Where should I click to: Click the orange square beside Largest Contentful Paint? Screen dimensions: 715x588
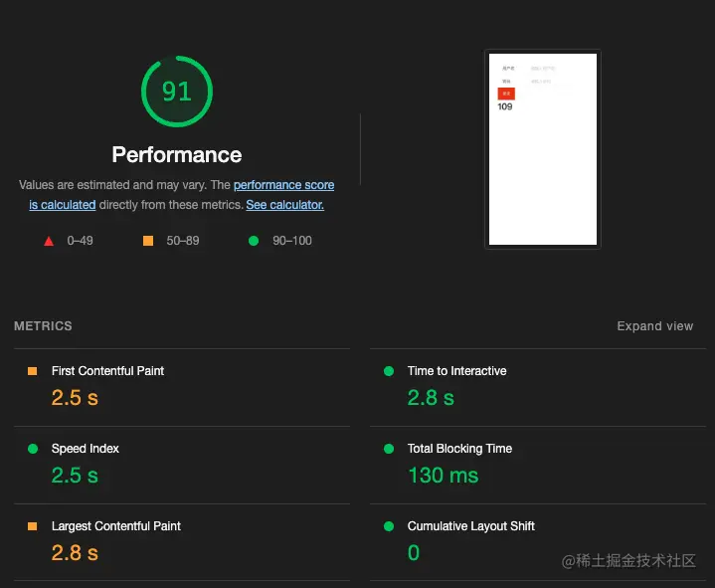[33, 526]
